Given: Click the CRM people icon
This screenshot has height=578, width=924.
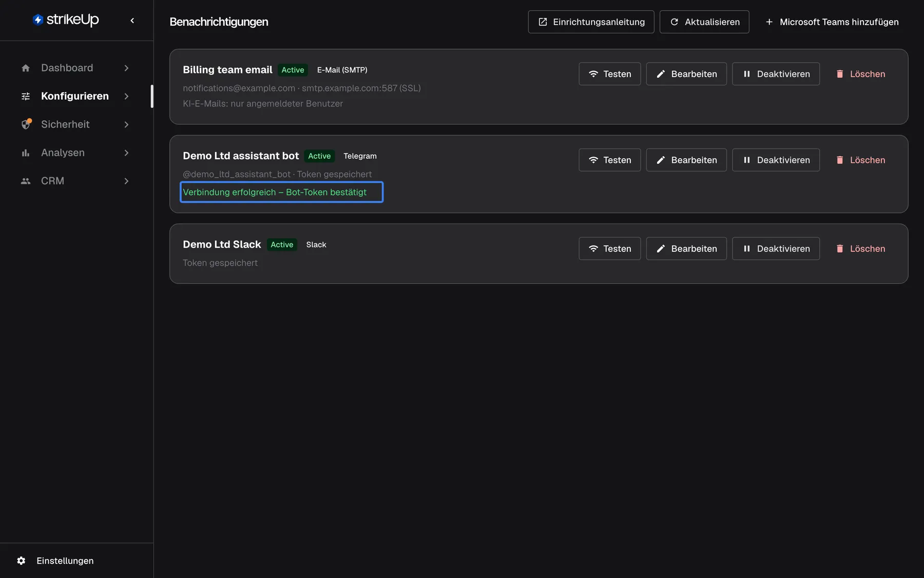Looking at the screenshot, I should pyautogui.click(x=26, y=181).
